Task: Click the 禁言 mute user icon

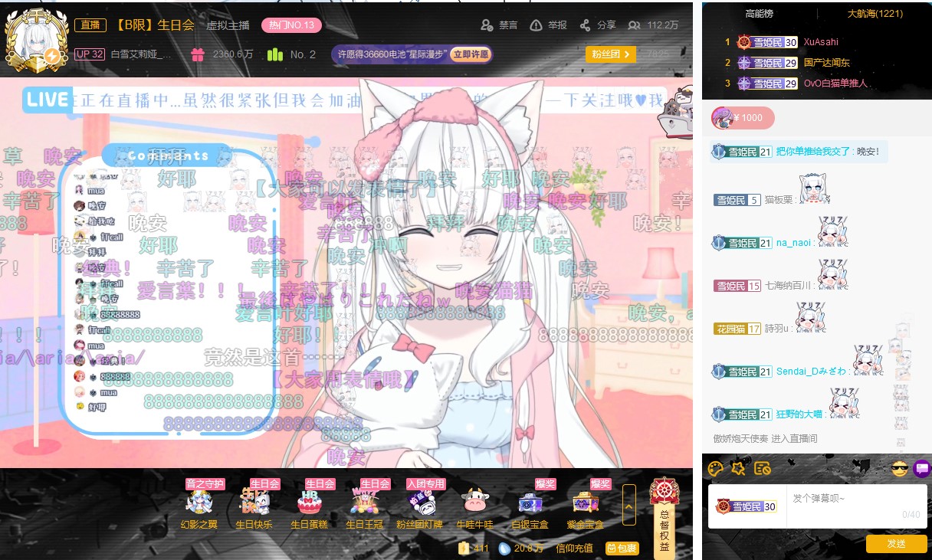Action: click(x=487, y=25)
